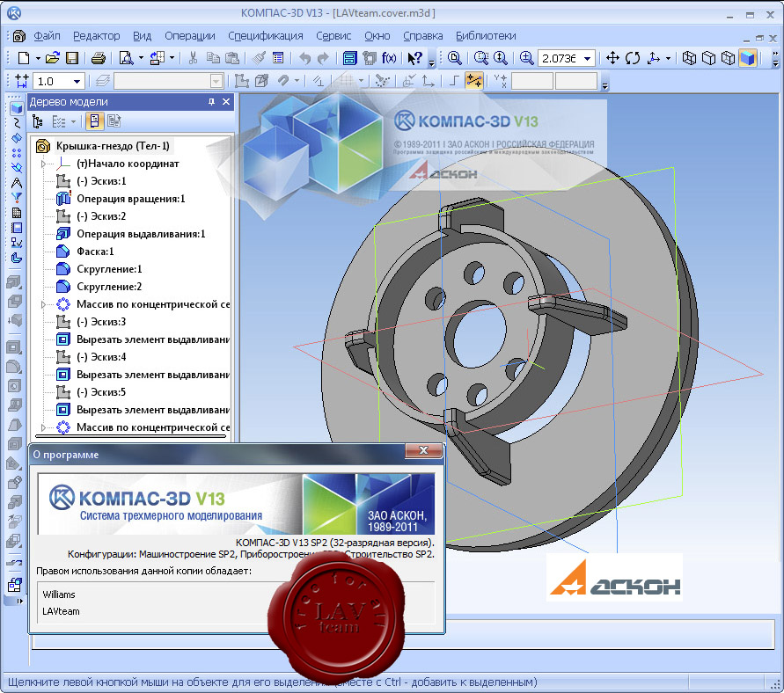Select Фаска:1 in model tree
This screenshot has height=693, width=784.
(x=95, y=252)
